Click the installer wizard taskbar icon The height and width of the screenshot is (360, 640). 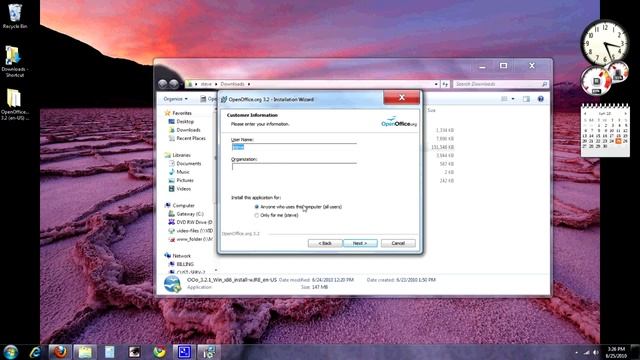[x=209, y=352]
